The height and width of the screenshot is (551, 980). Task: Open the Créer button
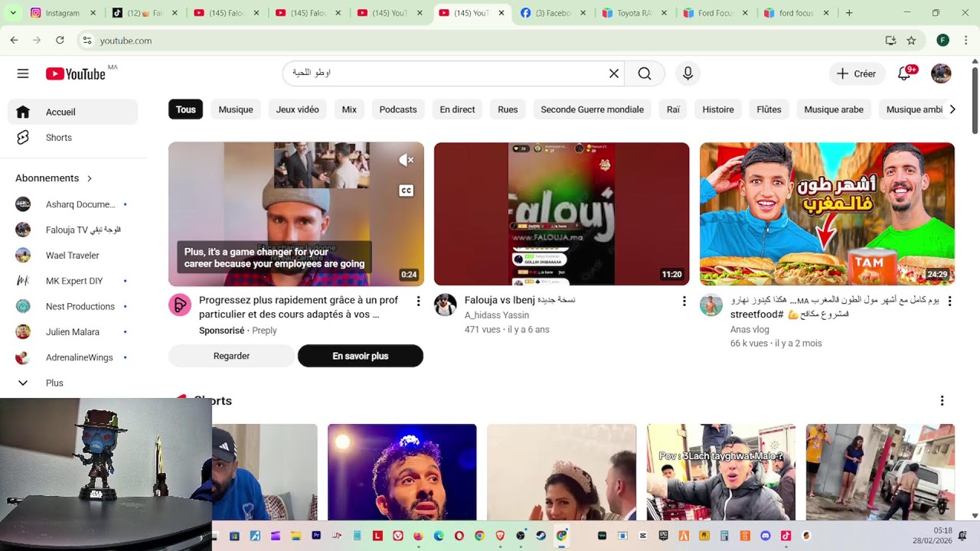coord(857,73)
